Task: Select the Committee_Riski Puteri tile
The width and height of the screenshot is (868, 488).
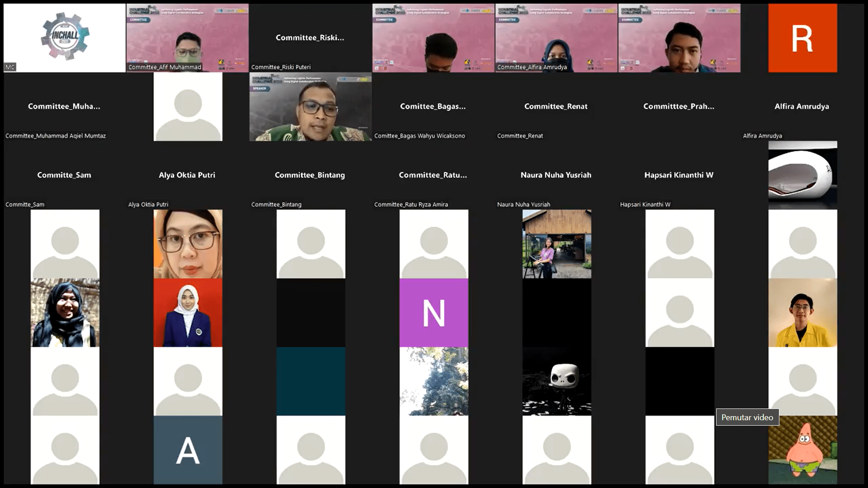Action: [x=310, y=38]
